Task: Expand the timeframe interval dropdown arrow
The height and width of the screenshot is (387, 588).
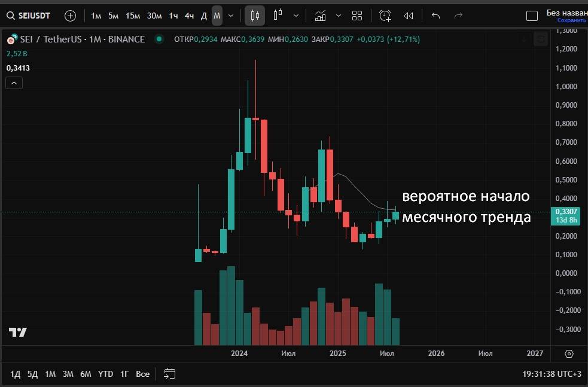Action: point(231,16)
